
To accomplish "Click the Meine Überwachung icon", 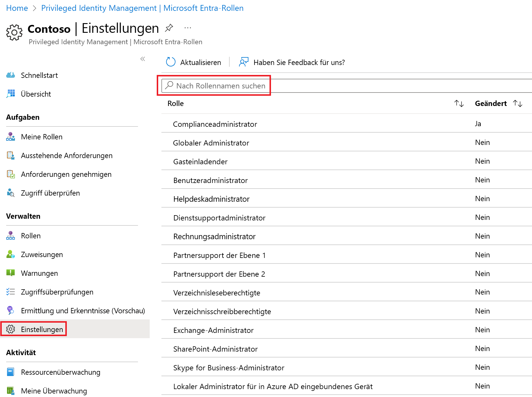I will [x=11, y=391].
